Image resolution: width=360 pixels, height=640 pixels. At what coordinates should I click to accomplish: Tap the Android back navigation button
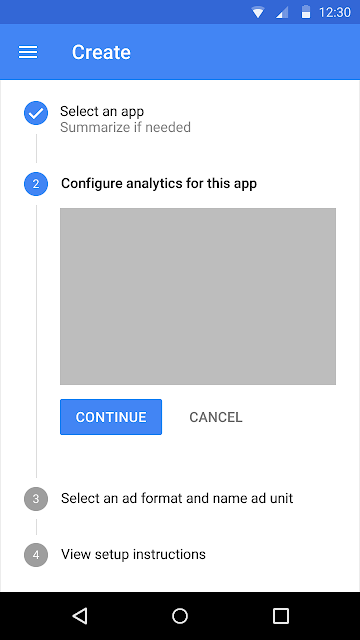[x=80, y=616]
